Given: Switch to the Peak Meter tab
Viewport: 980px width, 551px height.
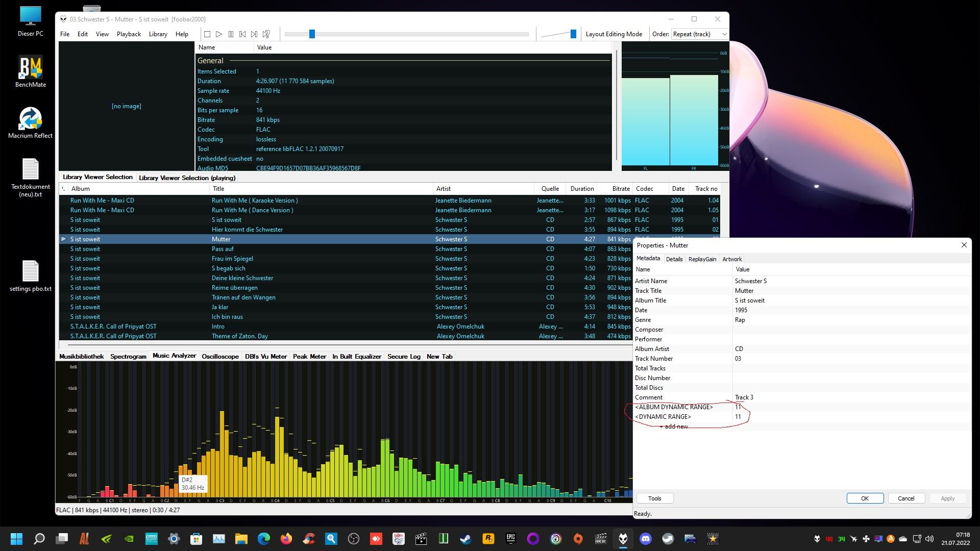Looking at the screenshot, I should pyautogui.click(x=309, y=357).
